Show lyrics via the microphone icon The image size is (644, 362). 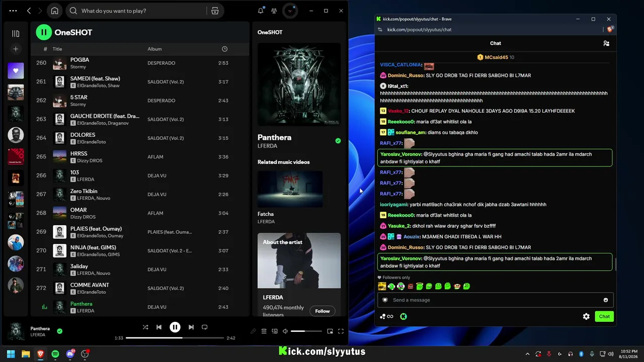[253, 331]
